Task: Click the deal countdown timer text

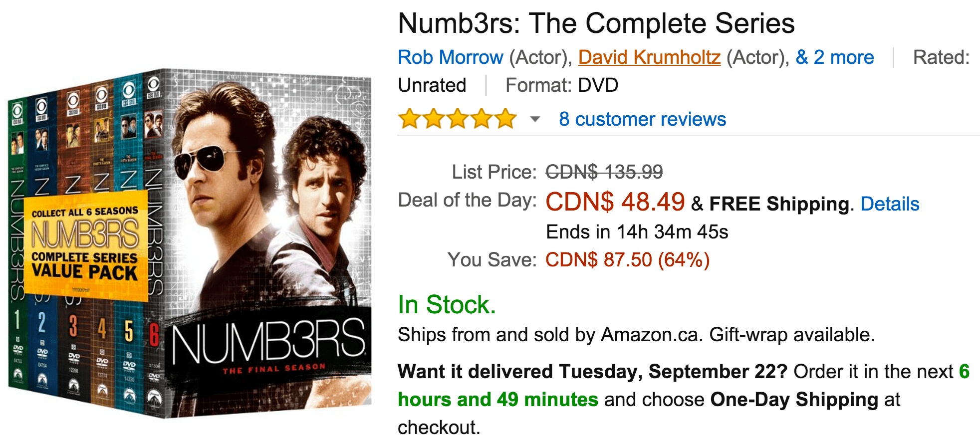Action: (637, 231)
